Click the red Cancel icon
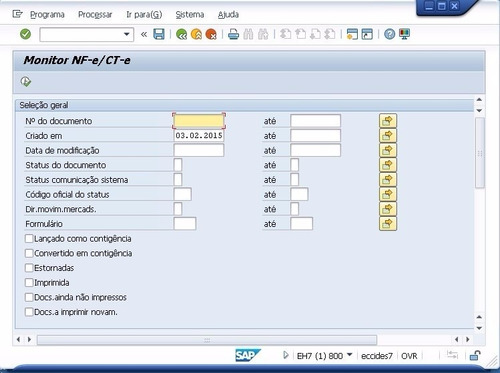Image resolution: width=500 pixels, height=373 pixels. [x=211, y=34]
